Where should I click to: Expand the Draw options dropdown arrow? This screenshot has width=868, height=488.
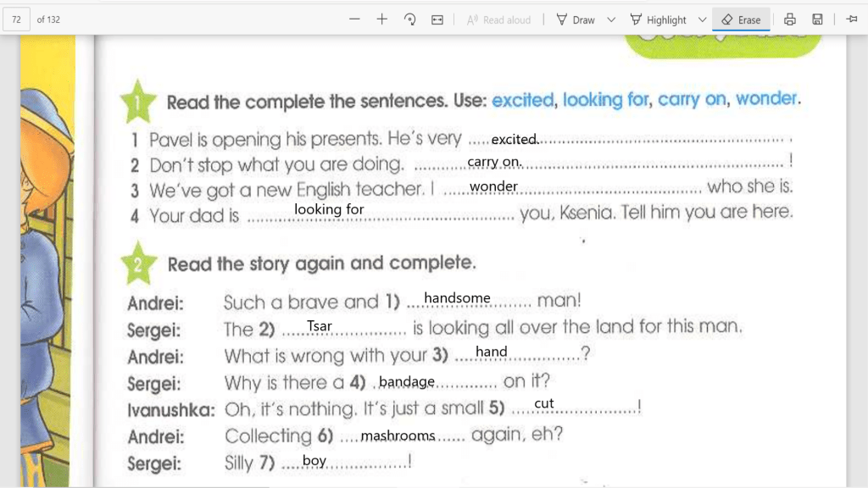point(610,19)
